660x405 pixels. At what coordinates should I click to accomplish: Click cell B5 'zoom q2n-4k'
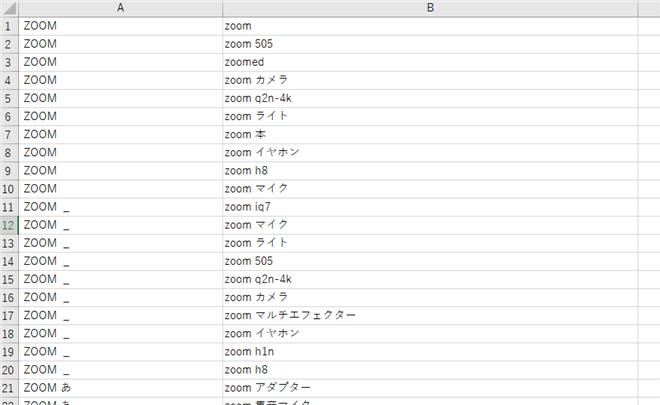(x=430, y=99)
